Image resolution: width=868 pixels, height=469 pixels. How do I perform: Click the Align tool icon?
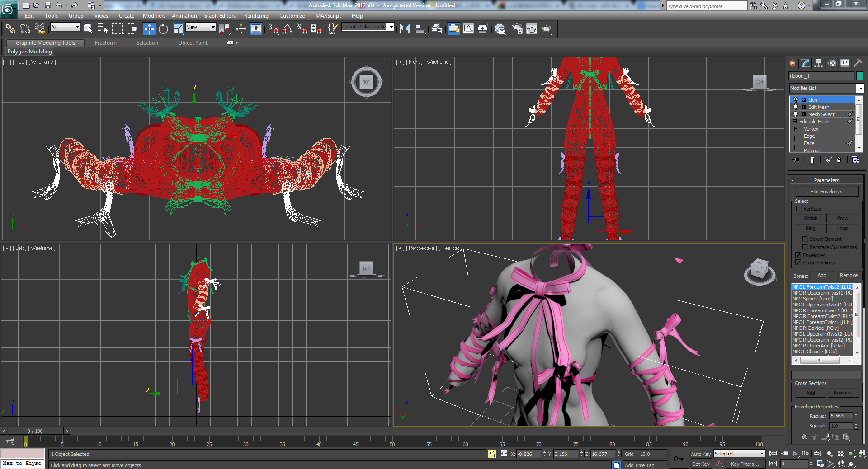[x=420, y=29]
